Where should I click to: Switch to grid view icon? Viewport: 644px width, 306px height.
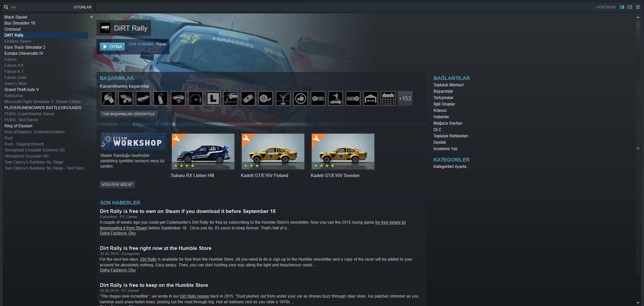click(637, 7)
